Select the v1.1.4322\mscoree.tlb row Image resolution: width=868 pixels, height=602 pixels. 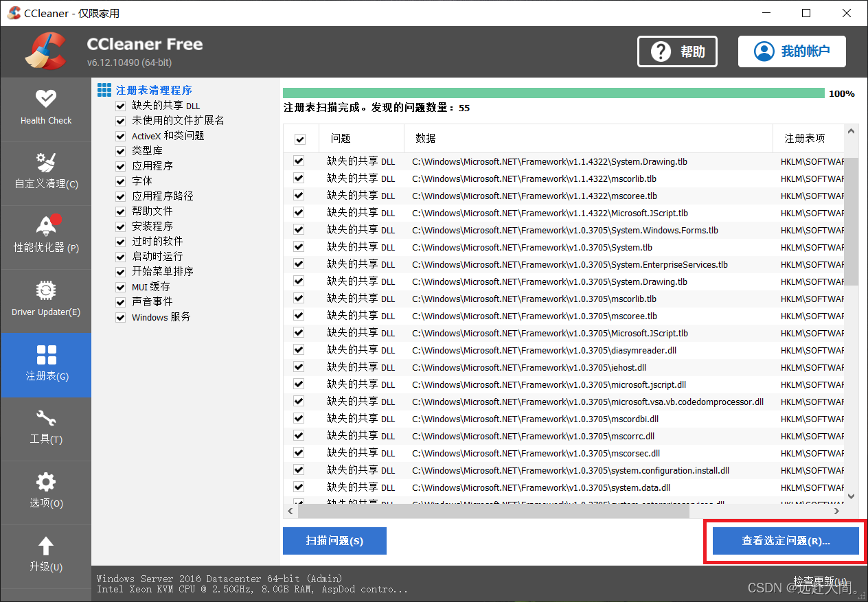564,196
